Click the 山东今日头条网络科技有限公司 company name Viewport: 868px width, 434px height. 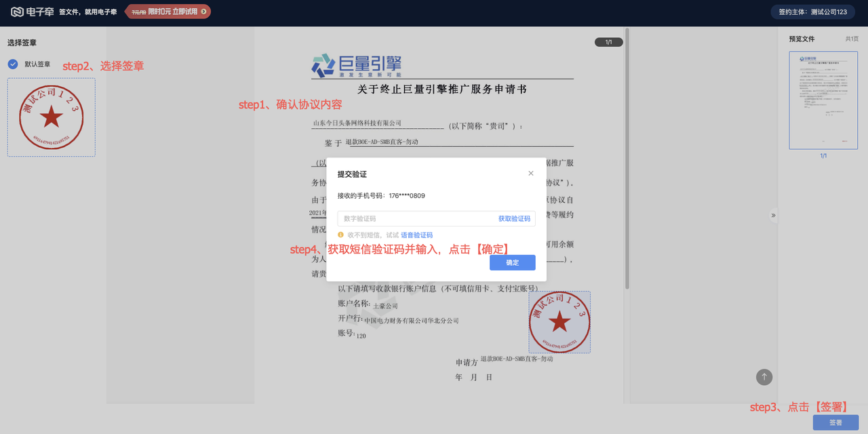[357, 123]
